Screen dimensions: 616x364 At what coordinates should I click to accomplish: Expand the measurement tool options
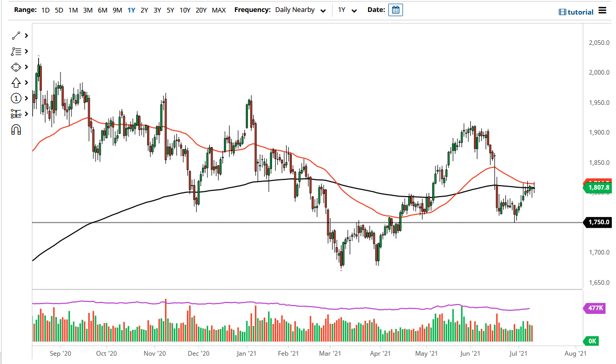click(26, 114)
